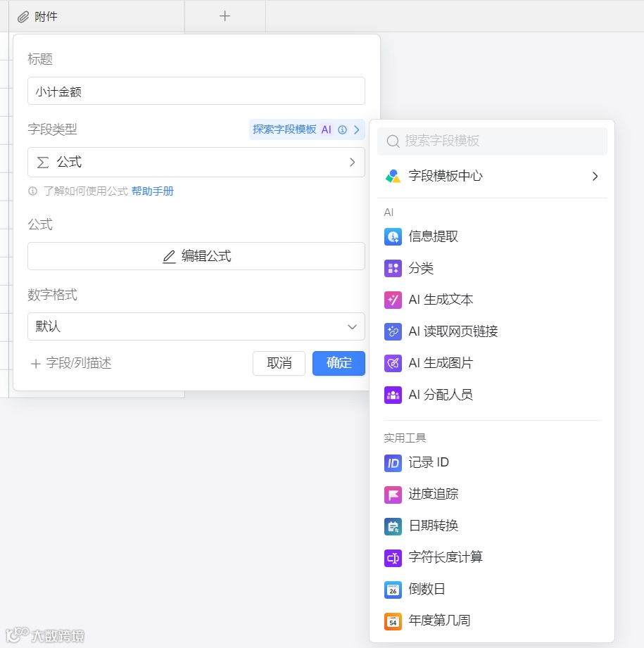Select 日期转换 label from the list
The width and height of the screenshot is (644, 648).
[x=433, y=526]
